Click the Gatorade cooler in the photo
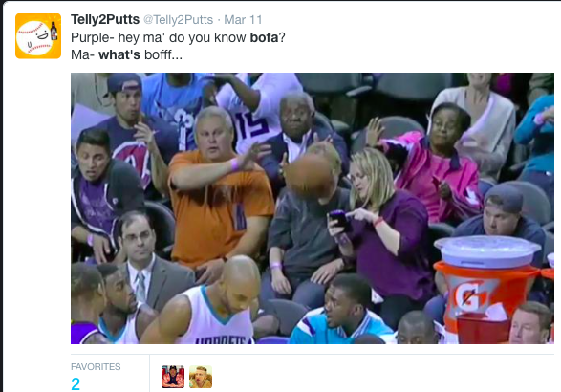 click(x=486, y=287)
